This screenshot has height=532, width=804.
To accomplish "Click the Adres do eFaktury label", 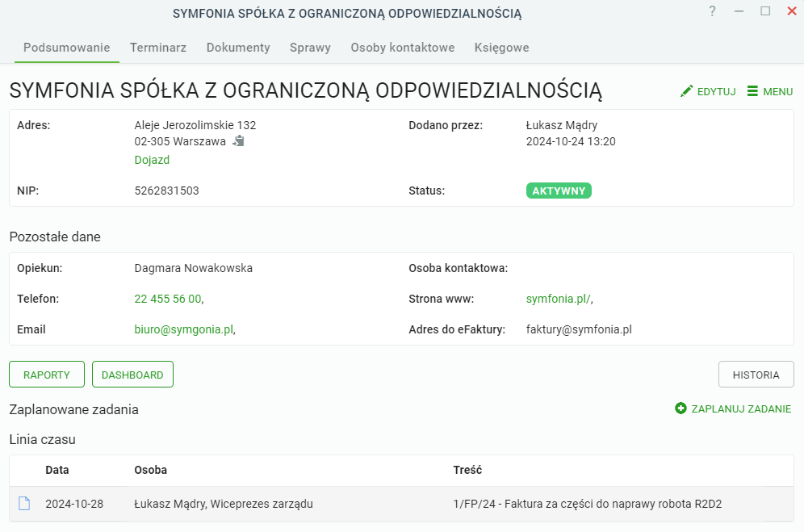I will coord(457,330).
